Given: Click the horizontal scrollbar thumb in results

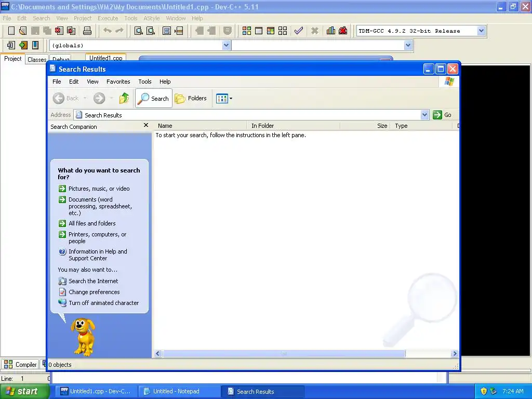Looking at the screenshot, I should pyautogui.click(x=284, y=353).
